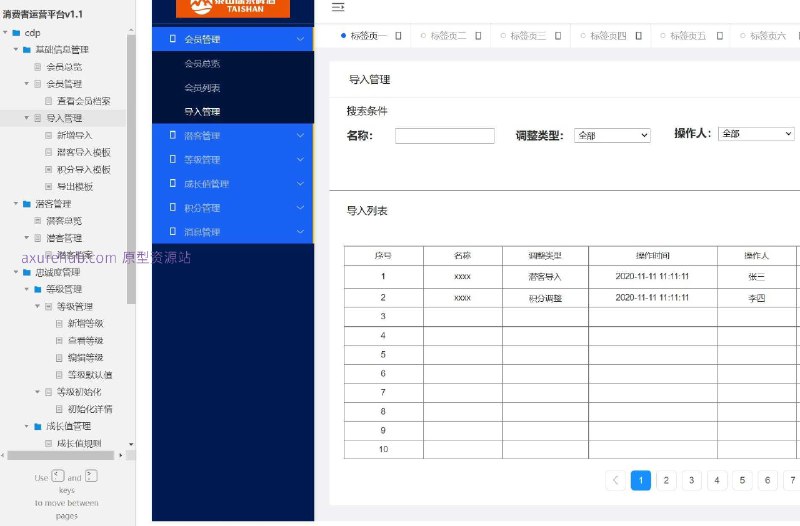Viewport: 800px width, 526px height.
Task: Switch to tab 标签页四
Action: (x=608, y=36)
